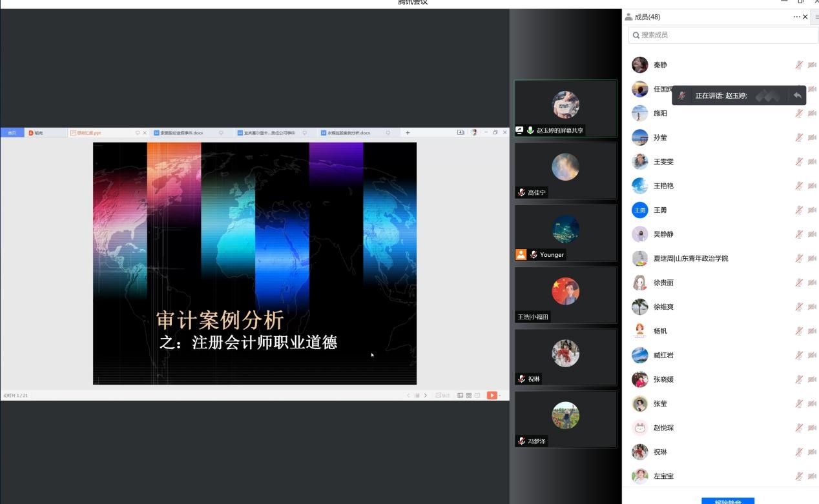Click the 解除静音 button at bottom
819x504 pixels.
pos(727,501)
